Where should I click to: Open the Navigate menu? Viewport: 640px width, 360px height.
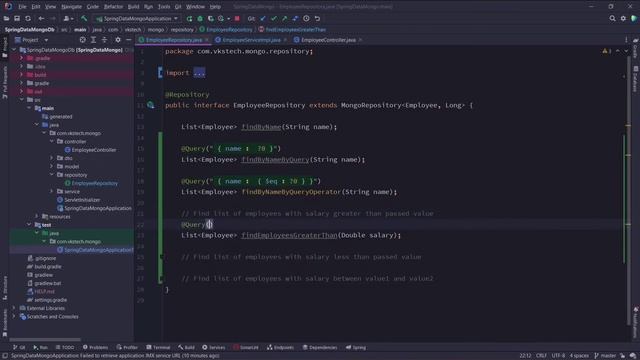click(71, 7)
